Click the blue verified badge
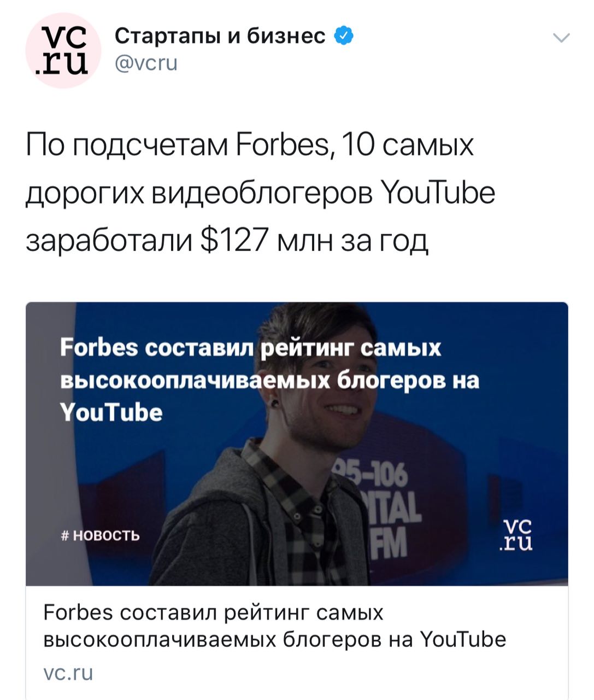The height and width of the screenshot is (700, 594). (x=343, y=37)
